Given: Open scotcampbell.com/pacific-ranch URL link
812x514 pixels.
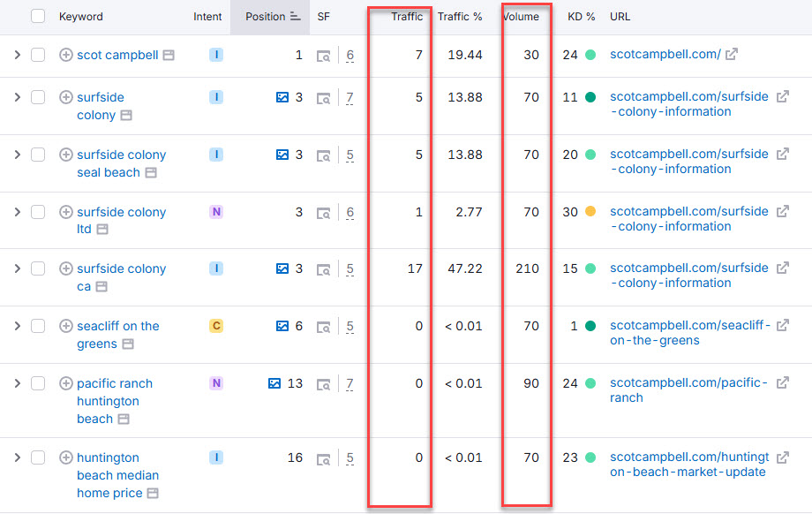Looking at the screenshot, I should (688, 390).
